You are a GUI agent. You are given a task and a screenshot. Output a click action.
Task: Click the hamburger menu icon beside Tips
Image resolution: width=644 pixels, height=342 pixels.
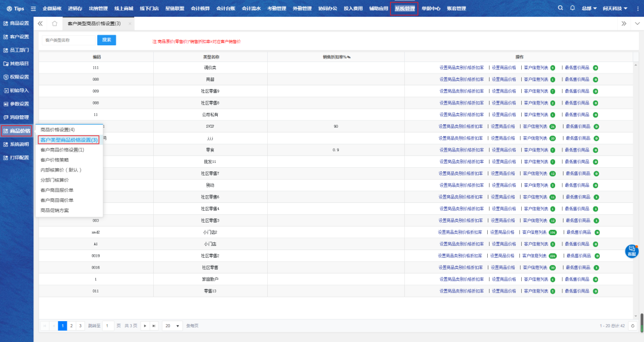(x=33, y=9)
